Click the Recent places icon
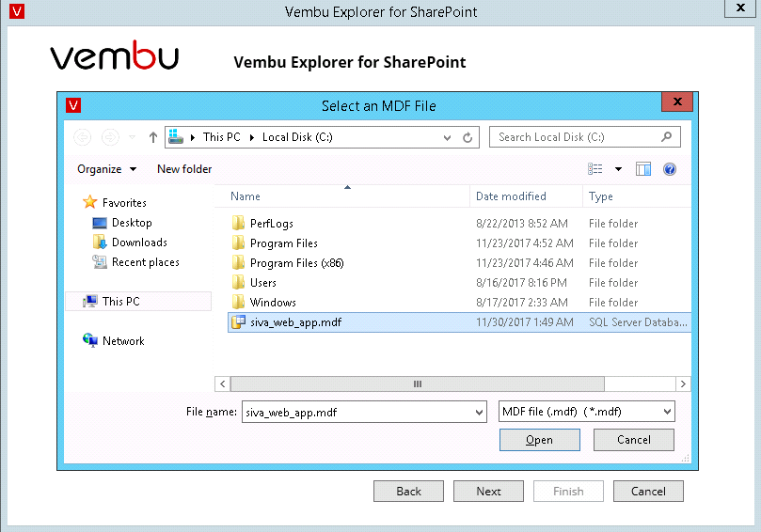Screen dimensions: 761x532 click(100, 262)
